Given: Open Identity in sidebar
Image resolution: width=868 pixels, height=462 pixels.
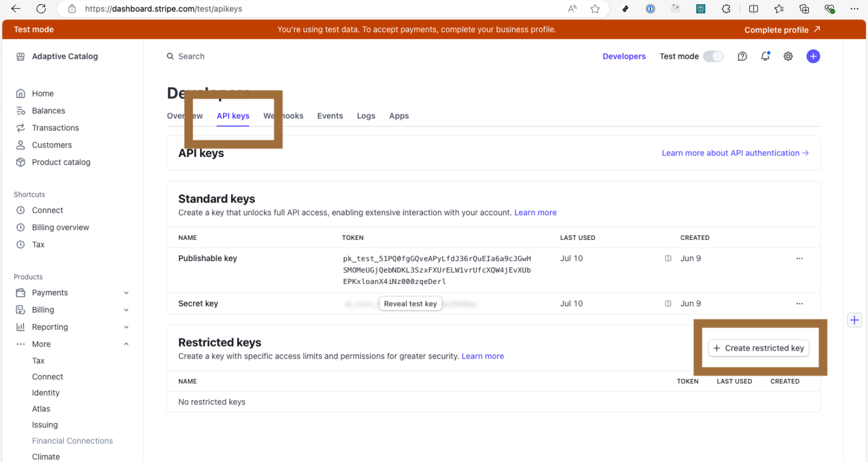Looking at the screenshot, I should pos(46,393).
